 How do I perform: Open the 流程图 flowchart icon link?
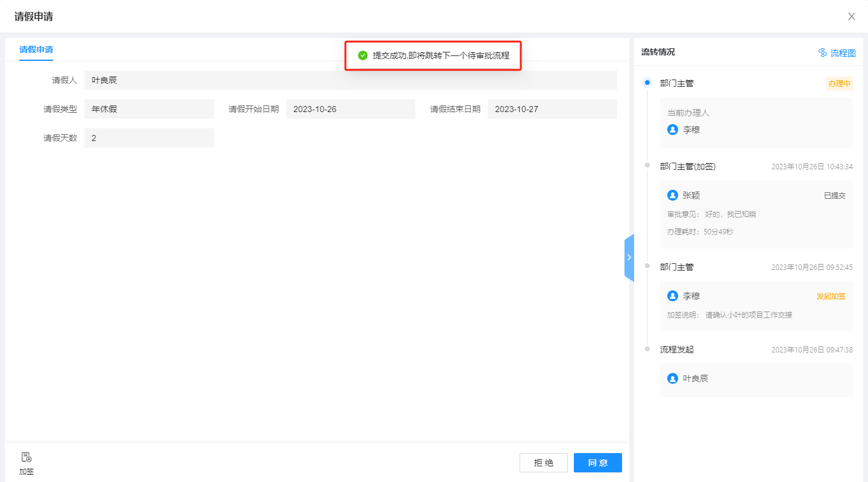click(823, 53)
